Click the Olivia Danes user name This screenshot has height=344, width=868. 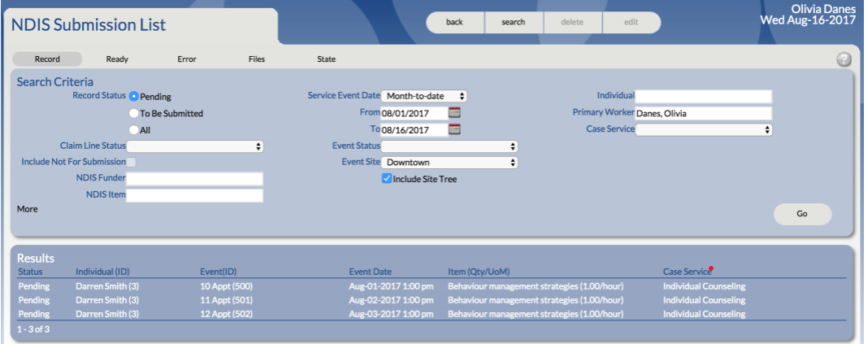click(823, 10)
